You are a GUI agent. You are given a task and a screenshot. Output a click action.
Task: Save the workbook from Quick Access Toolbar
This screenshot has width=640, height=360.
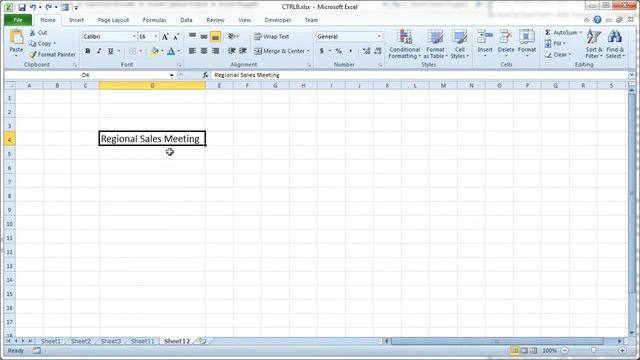(22, 7)
